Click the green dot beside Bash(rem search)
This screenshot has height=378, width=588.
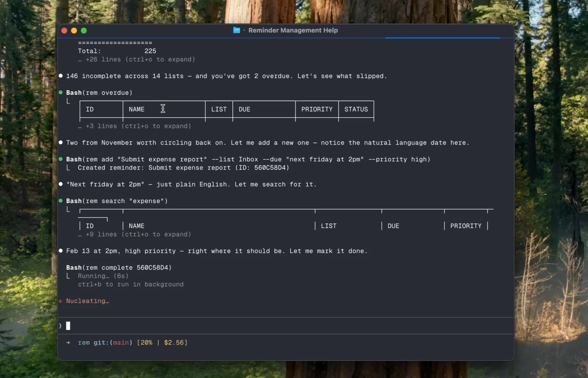(x=61, y=201)
